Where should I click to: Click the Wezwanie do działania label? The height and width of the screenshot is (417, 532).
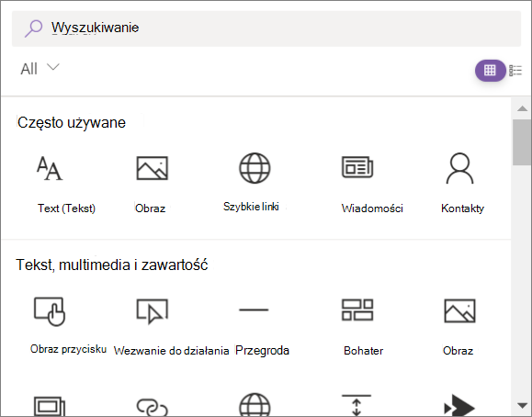[171, 351]
